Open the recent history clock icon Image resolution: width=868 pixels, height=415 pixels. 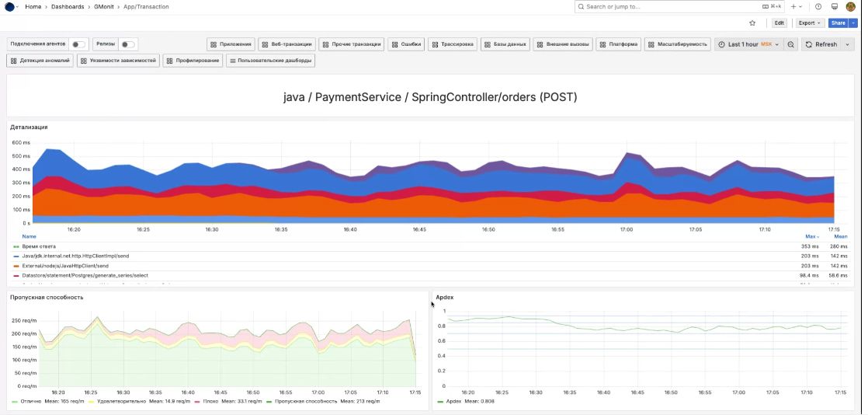tap(818, 6)
